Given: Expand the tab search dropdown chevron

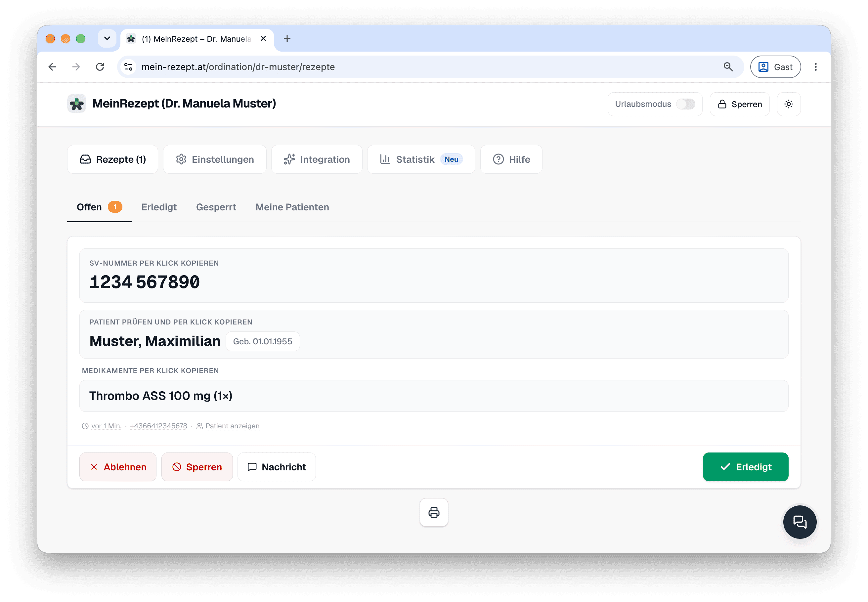Looking at the screenshot, I should [x=107, y=38].
